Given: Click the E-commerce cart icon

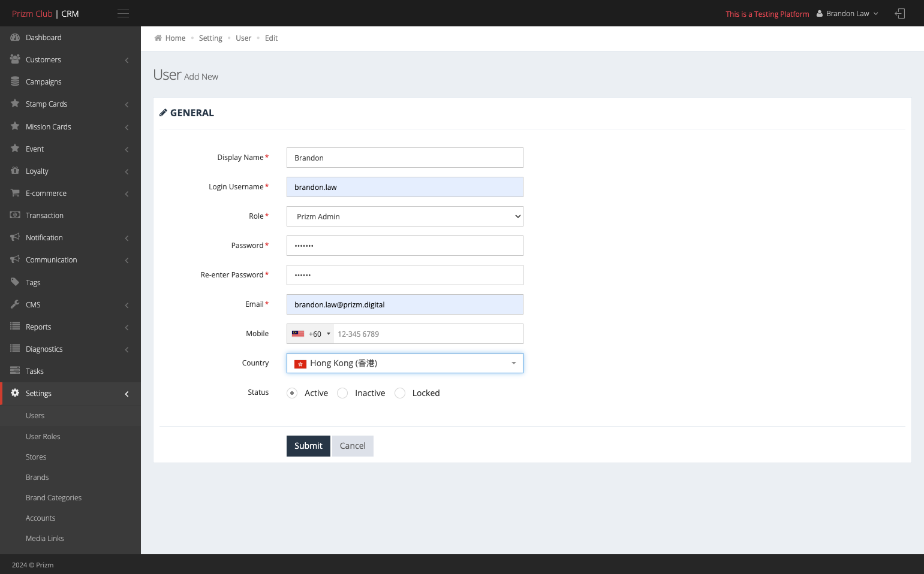Looking at the screenshot, I should 15,193.
